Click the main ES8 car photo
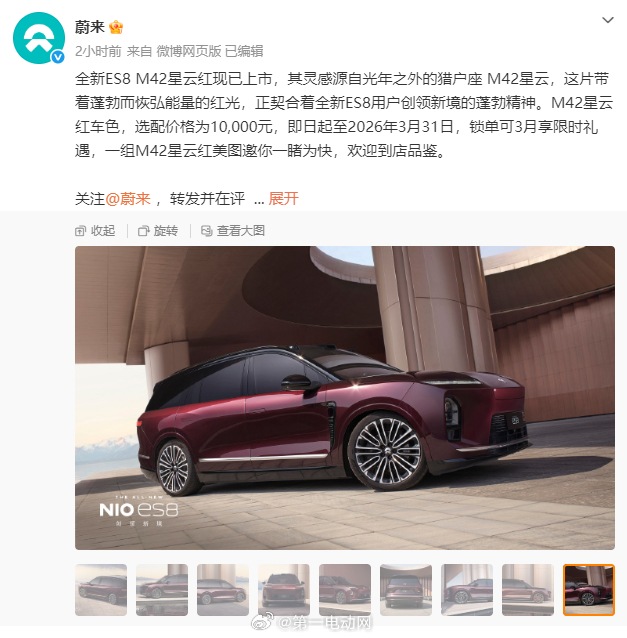Image resolution: width=627 pixels, height=638 pixels. pos(345,398)
